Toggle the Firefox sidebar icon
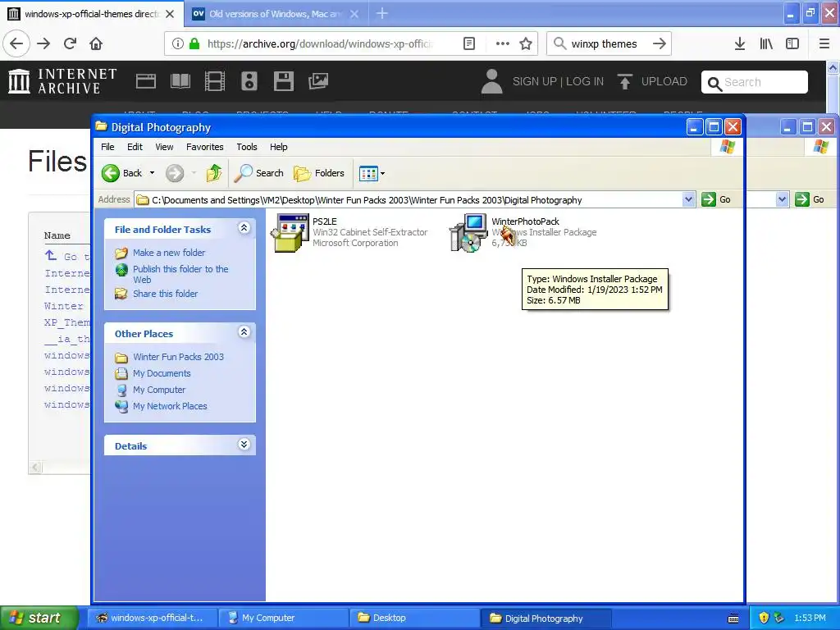The image size is (840, 630). coord(792,44)
